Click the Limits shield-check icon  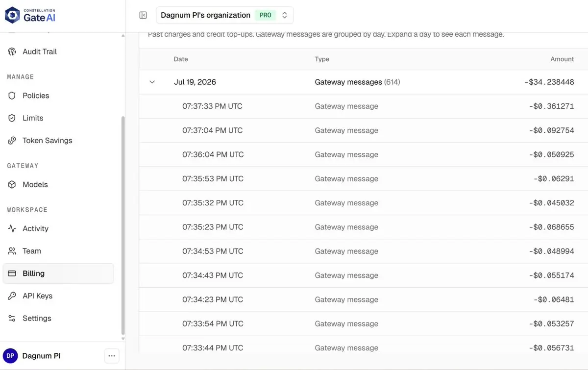click(12, 118)
